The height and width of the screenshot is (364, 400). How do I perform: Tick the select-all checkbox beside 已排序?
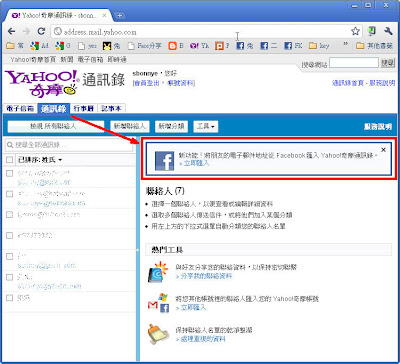(x=10, y=160)
